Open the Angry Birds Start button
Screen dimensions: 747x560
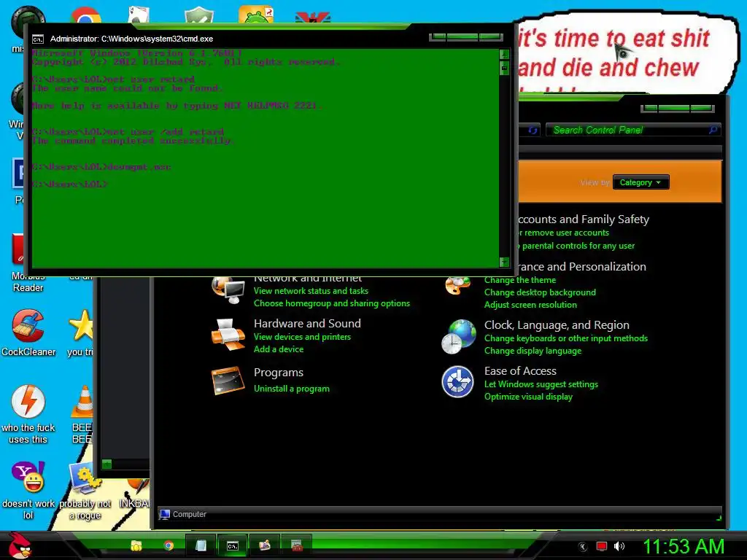click(18, 545)
